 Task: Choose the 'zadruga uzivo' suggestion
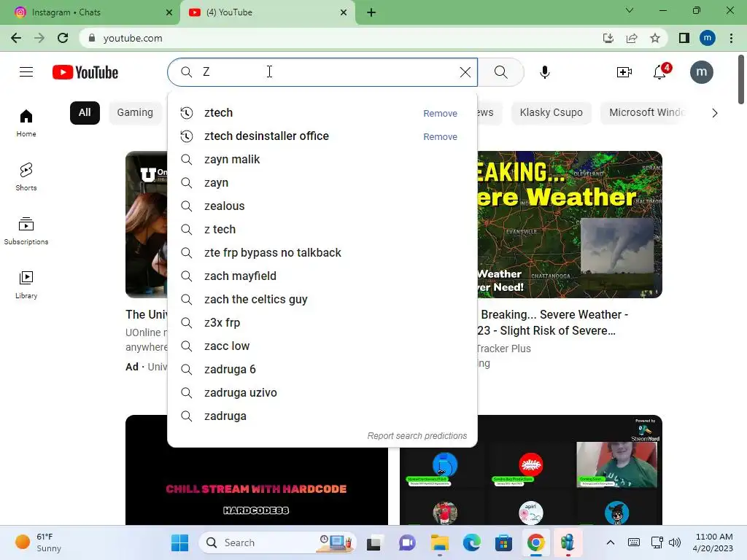tap(322, 393)
